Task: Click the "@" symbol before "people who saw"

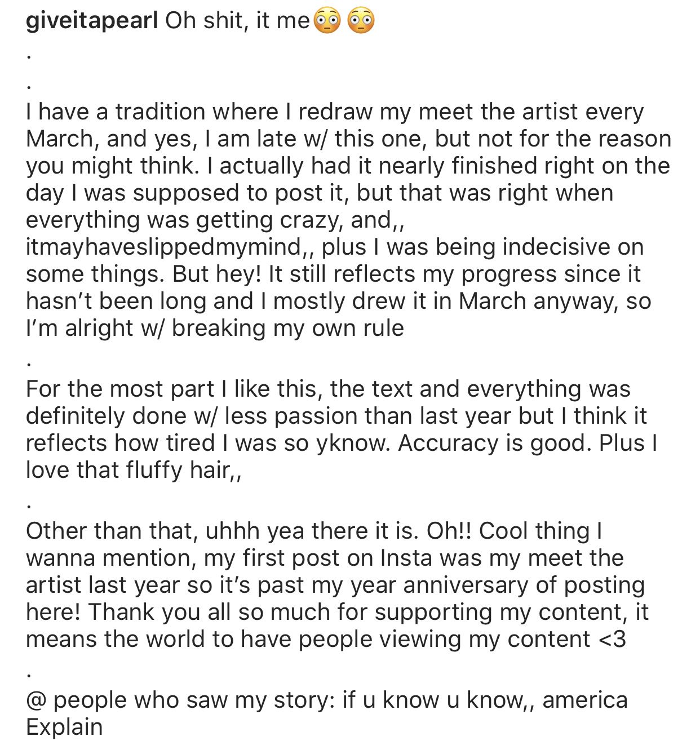Action: (x=36, y=700)
